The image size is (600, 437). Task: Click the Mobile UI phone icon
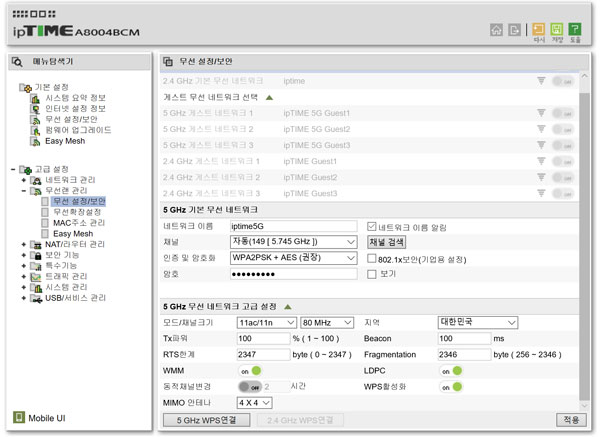click(19, 417)
